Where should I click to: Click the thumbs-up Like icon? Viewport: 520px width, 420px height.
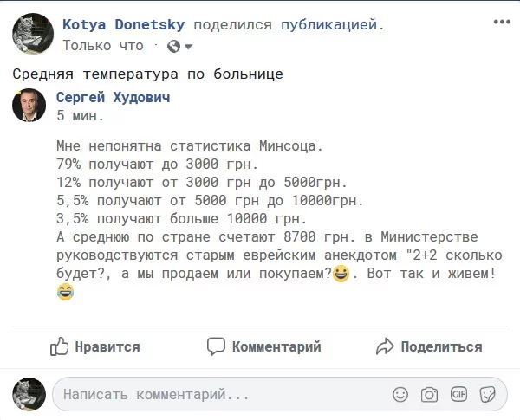pos(59,346)
